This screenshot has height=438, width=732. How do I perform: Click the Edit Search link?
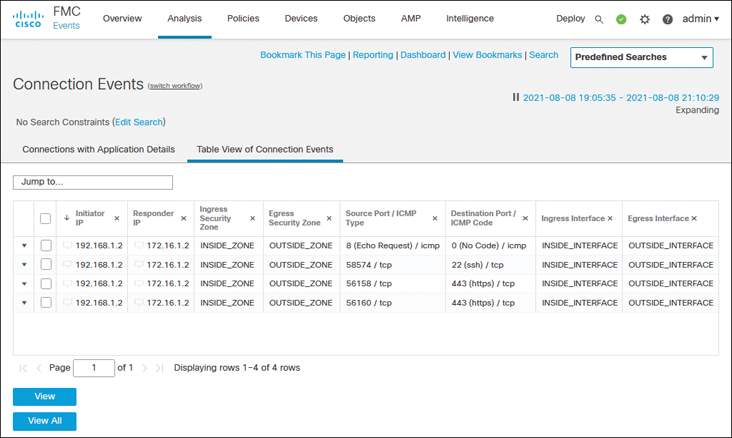click(138, 122)
